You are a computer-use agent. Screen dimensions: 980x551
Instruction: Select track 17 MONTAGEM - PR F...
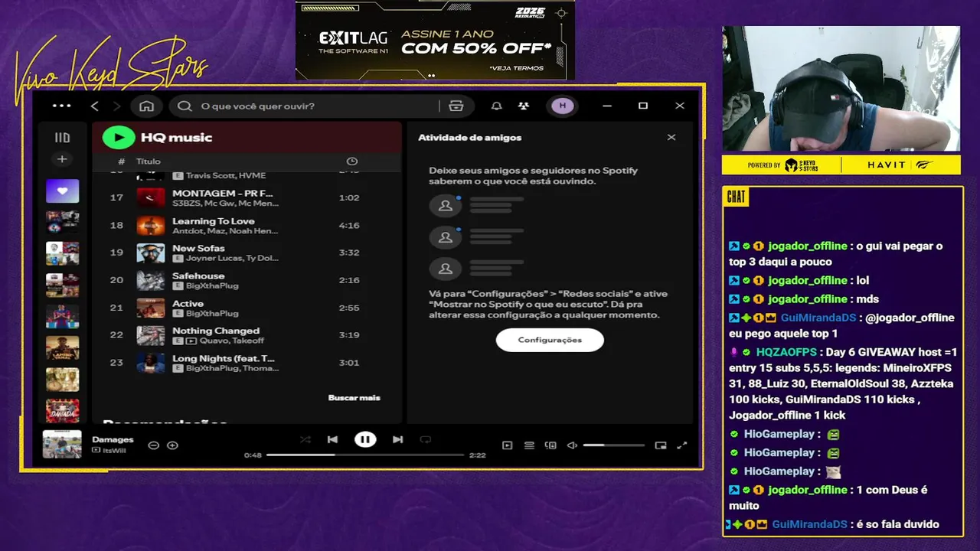(247, 198)
